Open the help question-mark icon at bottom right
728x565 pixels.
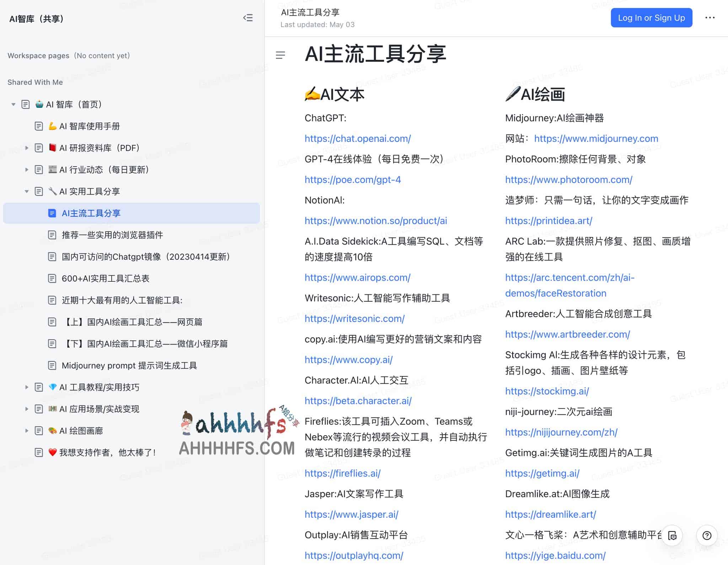(707, 535)
